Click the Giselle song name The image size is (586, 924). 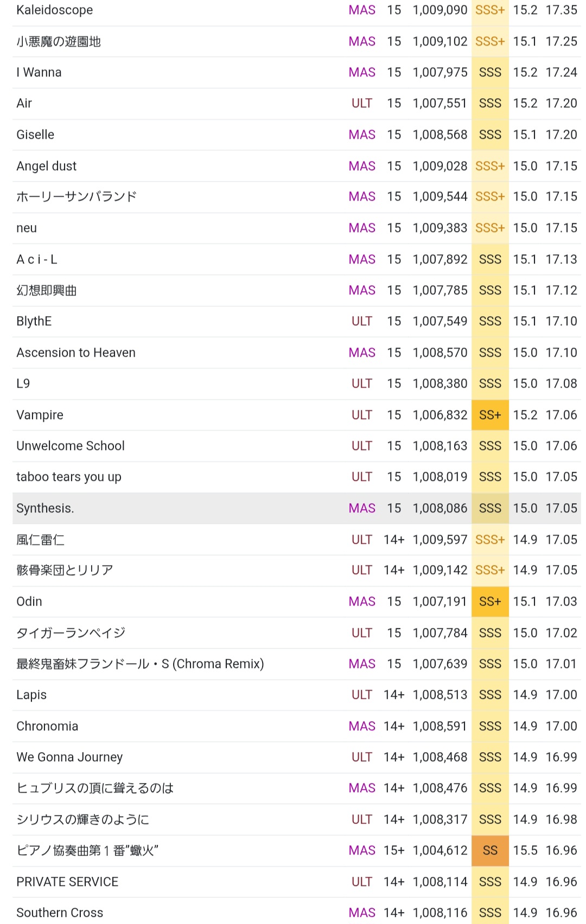[x=35, y=135]
